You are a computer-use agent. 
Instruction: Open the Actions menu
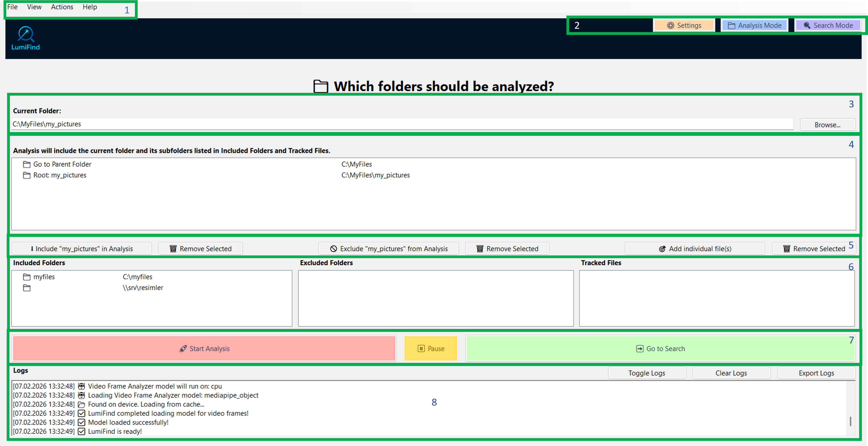point(62,7)
